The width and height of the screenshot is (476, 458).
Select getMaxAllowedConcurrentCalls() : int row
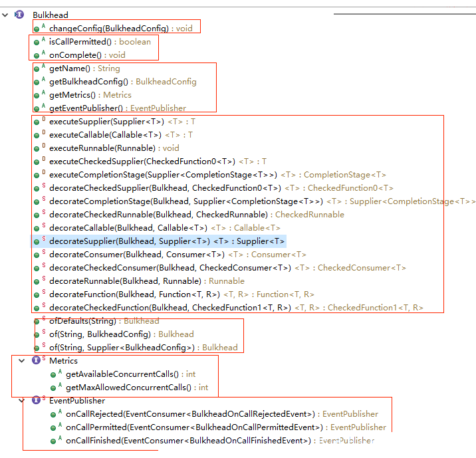(x=137, y=388)
